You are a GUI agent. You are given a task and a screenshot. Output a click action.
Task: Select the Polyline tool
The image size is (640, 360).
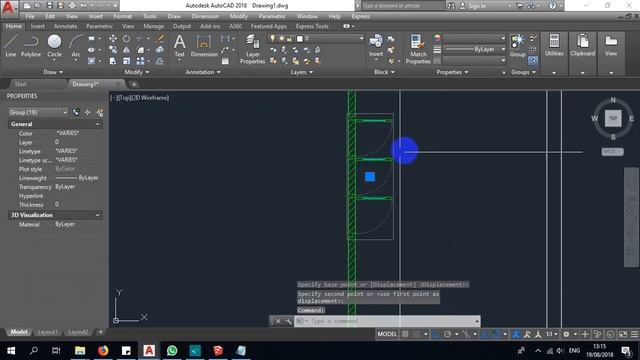[x=31, y=45]
